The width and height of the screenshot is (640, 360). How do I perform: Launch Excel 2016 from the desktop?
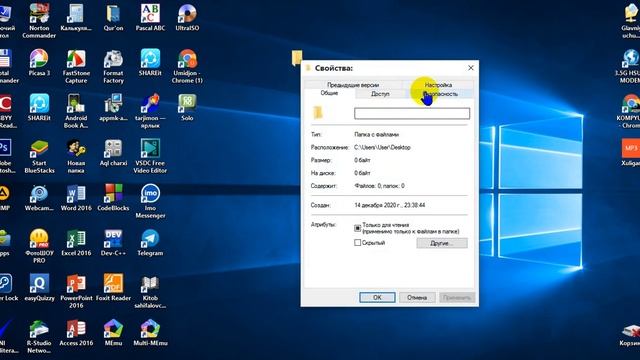click(76, 242)
